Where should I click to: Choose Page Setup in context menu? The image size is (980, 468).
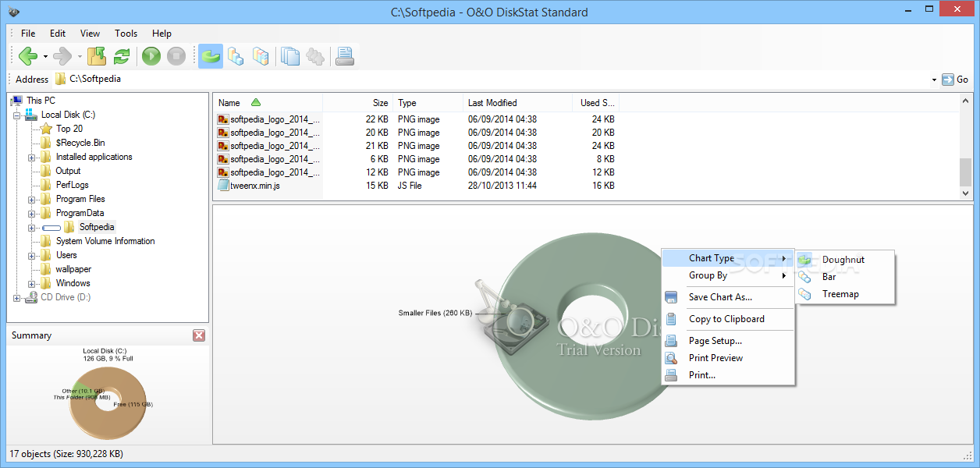[728, 341]
